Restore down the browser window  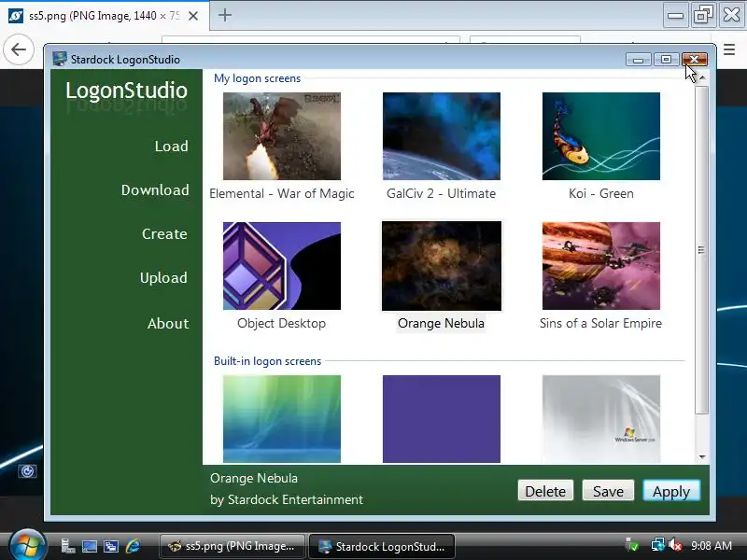coord(704,15)
